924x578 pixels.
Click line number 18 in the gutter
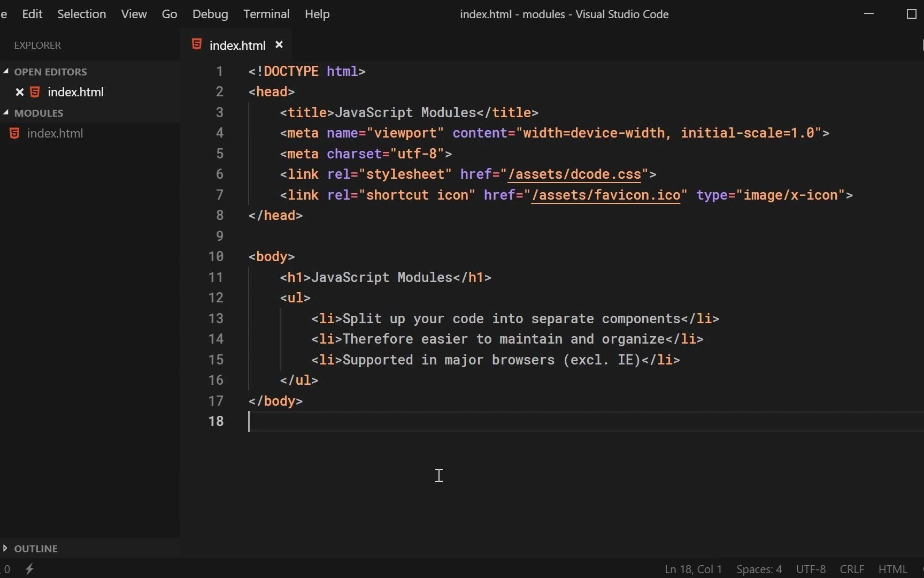point(216,422)
